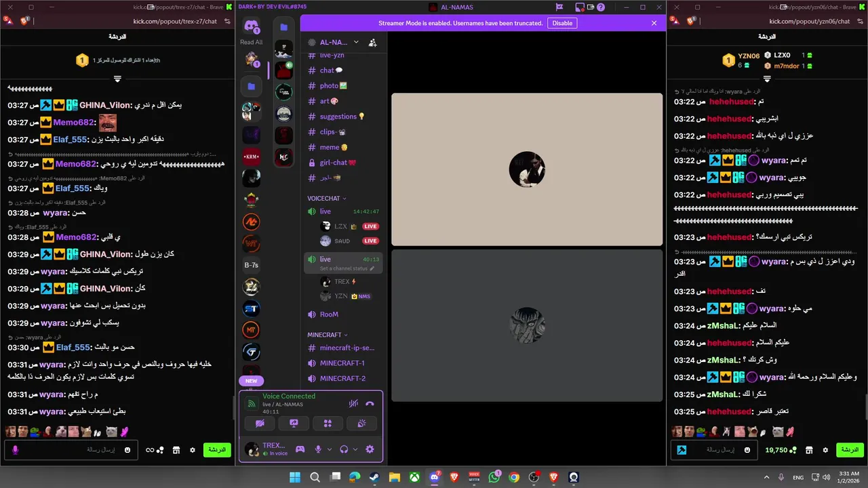868x488 pixels.
Task: Select YZN user in voice channel
Action: coord(350,296)
